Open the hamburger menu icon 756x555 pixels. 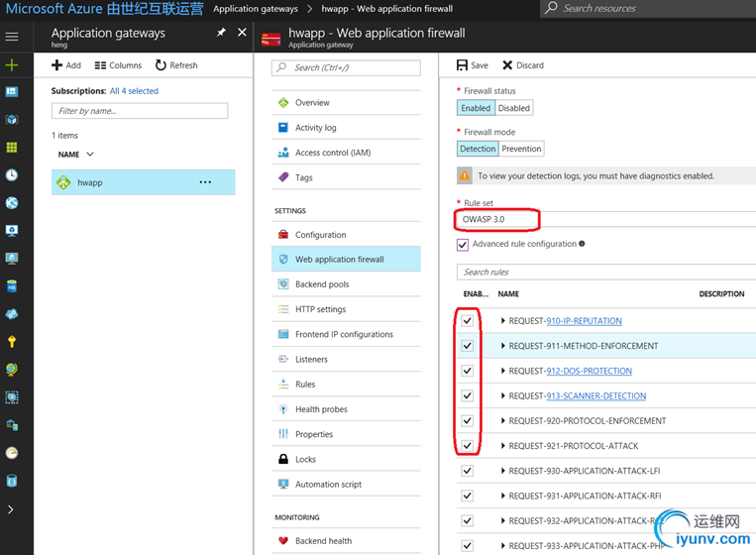[x=12, y=37]
